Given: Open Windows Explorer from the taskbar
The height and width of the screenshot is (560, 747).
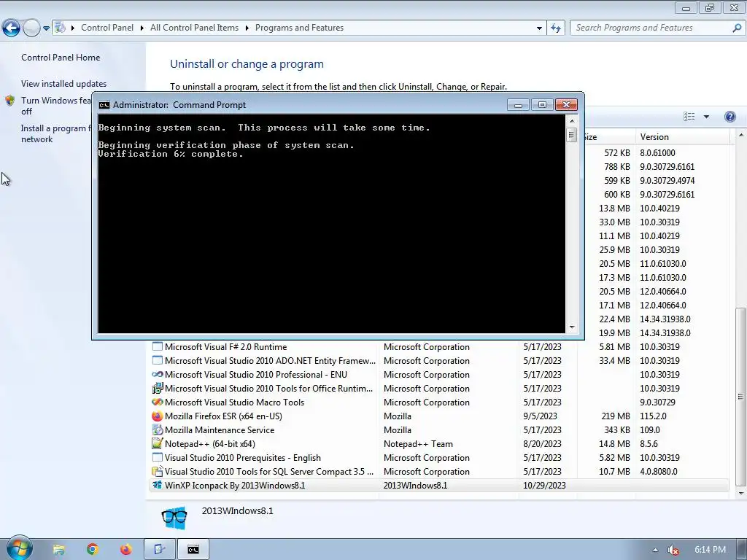Looking at the screenshot, I should pyautogui.click(x=58, y=550).
